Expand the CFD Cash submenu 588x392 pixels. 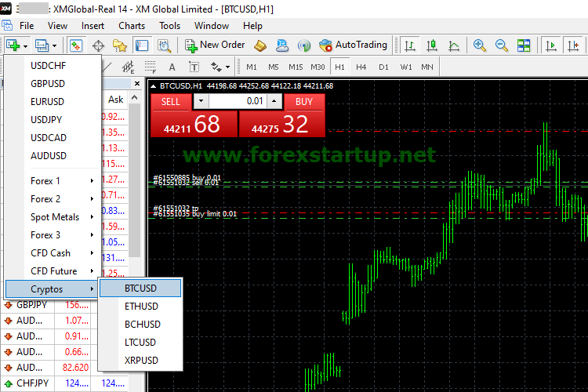pyautogui.click(x=52, y=252)
